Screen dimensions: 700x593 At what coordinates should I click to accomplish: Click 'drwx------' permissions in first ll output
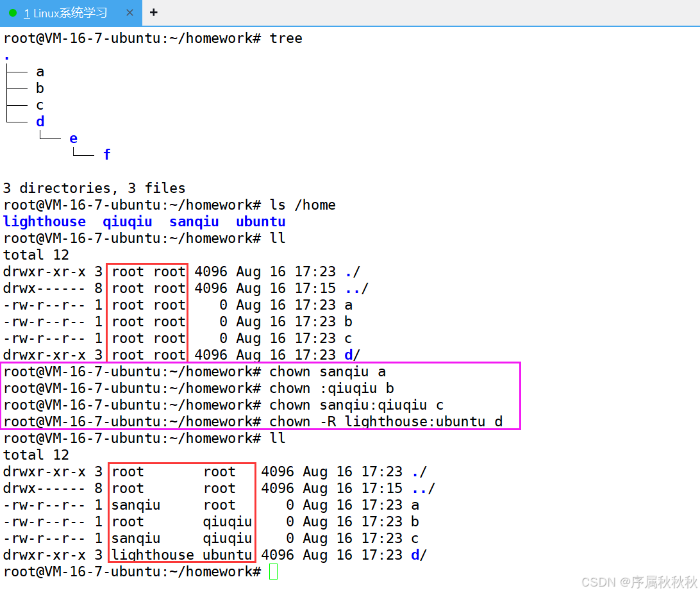click(44, 288)
